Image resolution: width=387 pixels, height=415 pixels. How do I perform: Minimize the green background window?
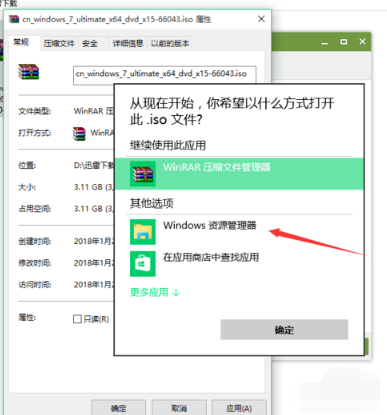[x=324, y=42]
